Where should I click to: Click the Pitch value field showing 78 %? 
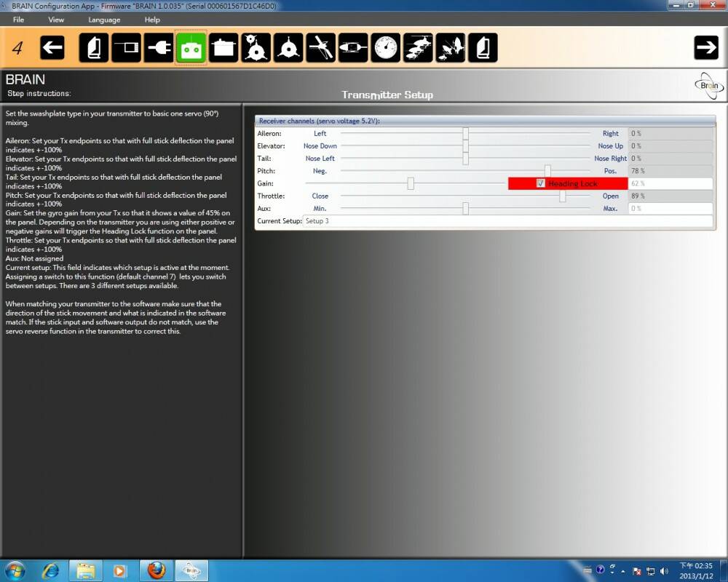click(x=670, y=171)
